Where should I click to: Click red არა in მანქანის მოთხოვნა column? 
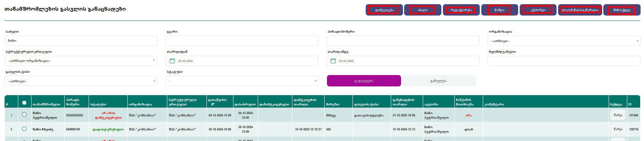468,115
